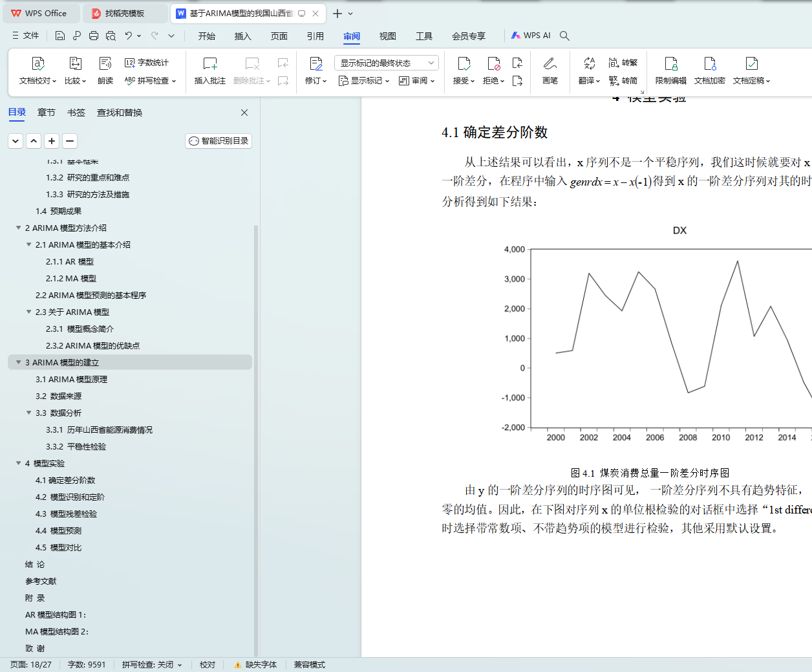812x672 pixels.
Task: Switch to the 引用 ribbon tab
Action: tap(315, 36)
